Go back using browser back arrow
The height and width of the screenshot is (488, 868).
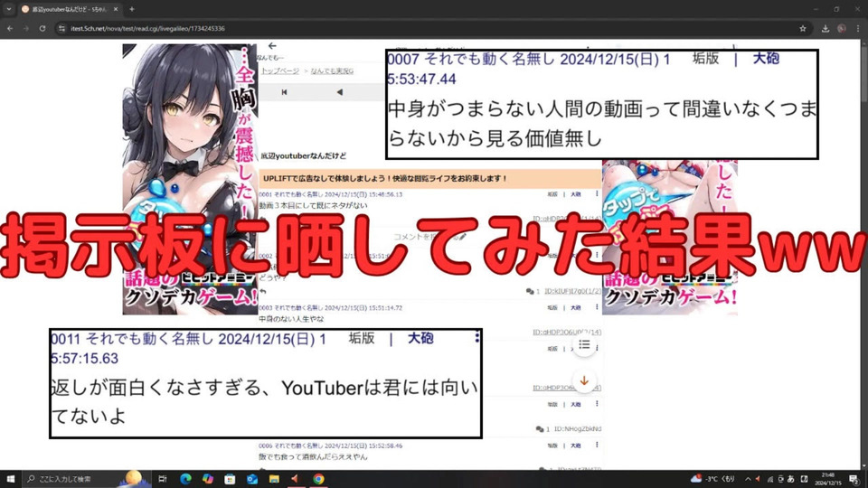click(10, 28)
